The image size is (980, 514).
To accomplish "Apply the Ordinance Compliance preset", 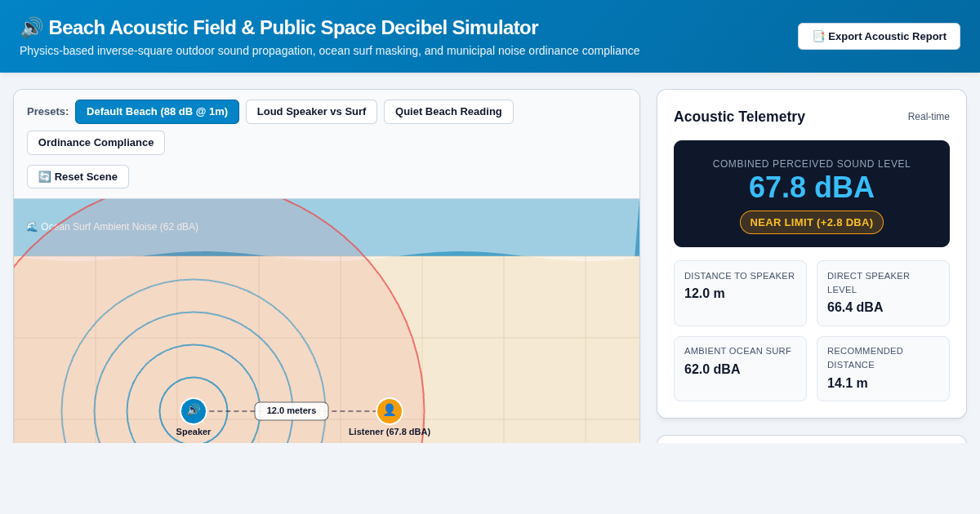I will (96, 143).
